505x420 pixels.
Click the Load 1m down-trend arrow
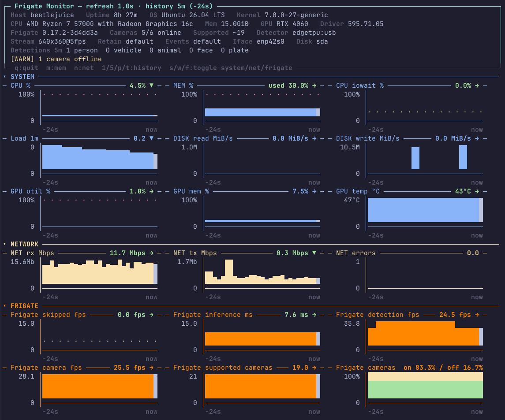point(151,138)
